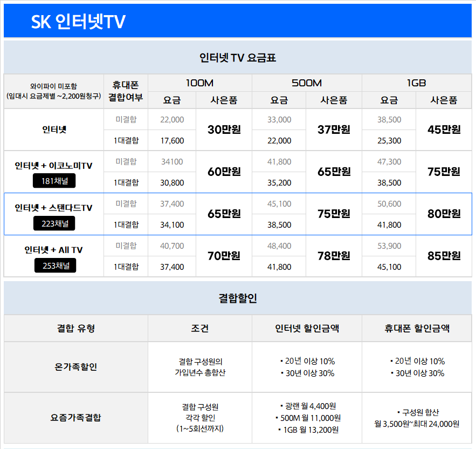Click the 요즘가족결합 row label
Screen dimensions: 476x449
tap(76, 418)
